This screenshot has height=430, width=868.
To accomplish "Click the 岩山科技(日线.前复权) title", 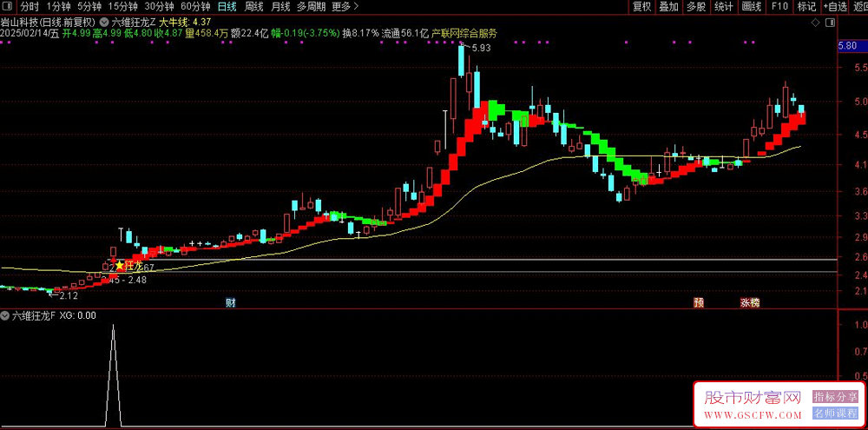I will click(x=48, y=23).
